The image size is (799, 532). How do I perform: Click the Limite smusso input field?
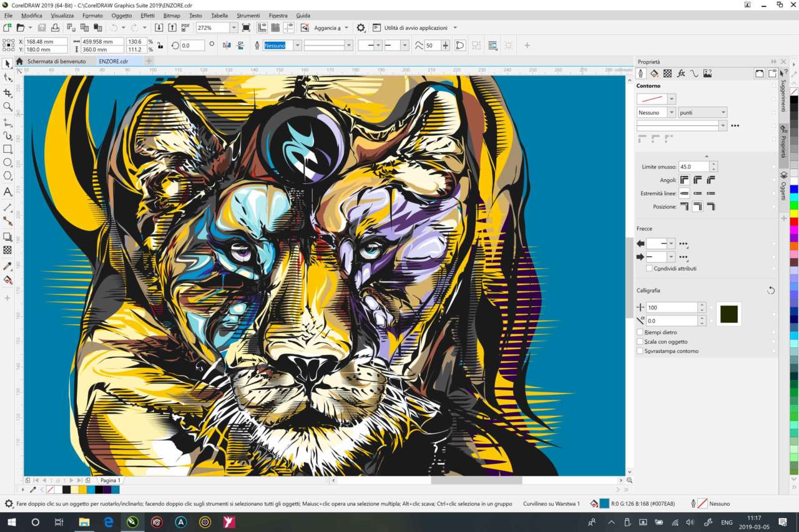click(694, 167)
